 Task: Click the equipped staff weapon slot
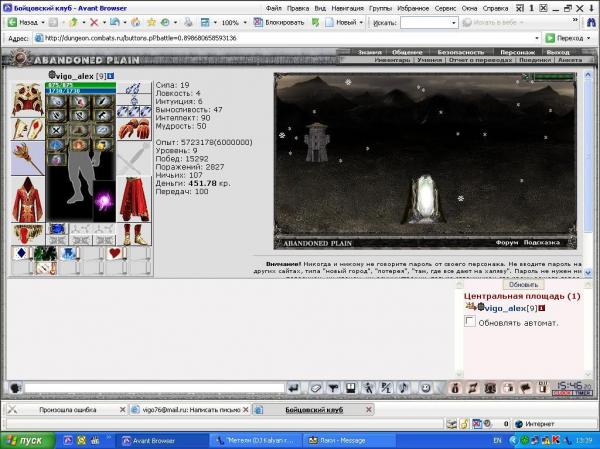28,158
